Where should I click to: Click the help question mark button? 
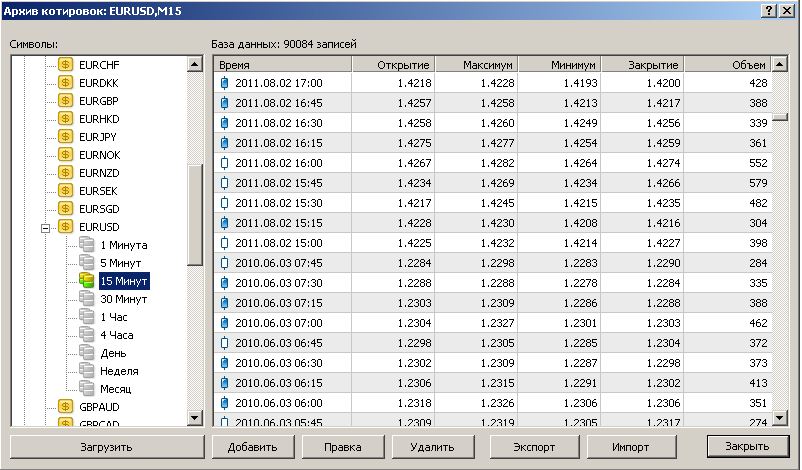point(769,11)
